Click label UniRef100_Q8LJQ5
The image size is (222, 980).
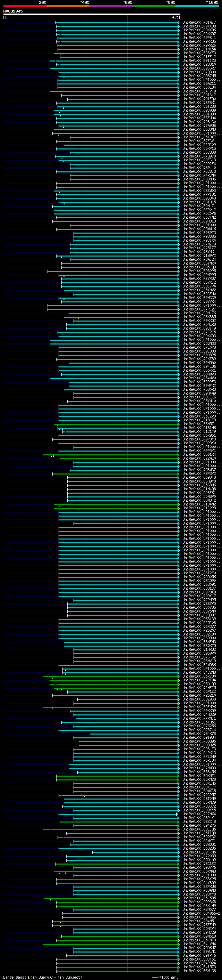[x=199, y=829]
